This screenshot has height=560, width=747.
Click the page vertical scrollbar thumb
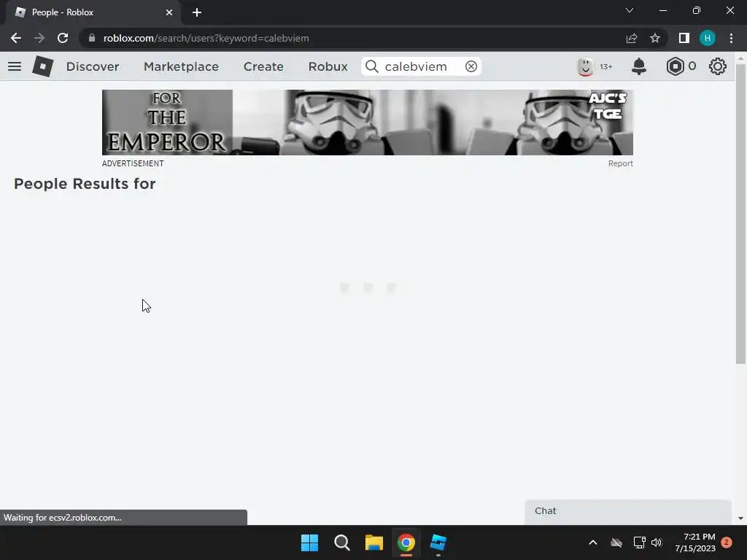point(740,214)
